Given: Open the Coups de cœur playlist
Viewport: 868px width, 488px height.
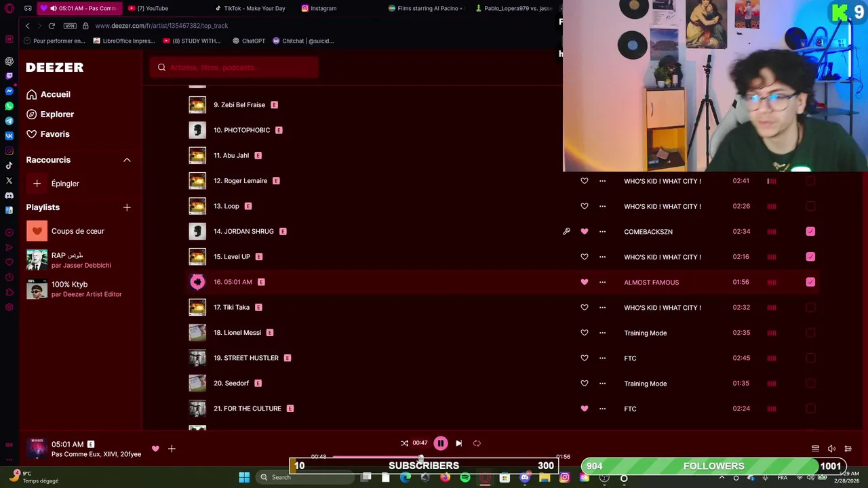Looking at the screenshot, I should click(x=66, y=231).
